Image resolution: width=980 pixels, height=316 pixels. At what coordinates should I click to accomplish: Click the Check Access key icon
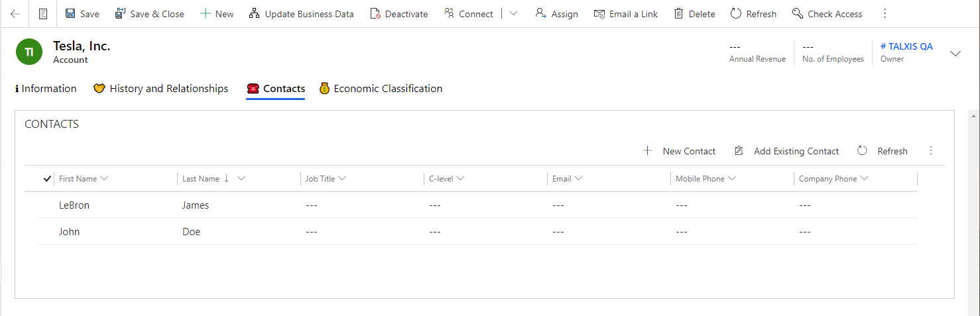[x=797, y=14]
